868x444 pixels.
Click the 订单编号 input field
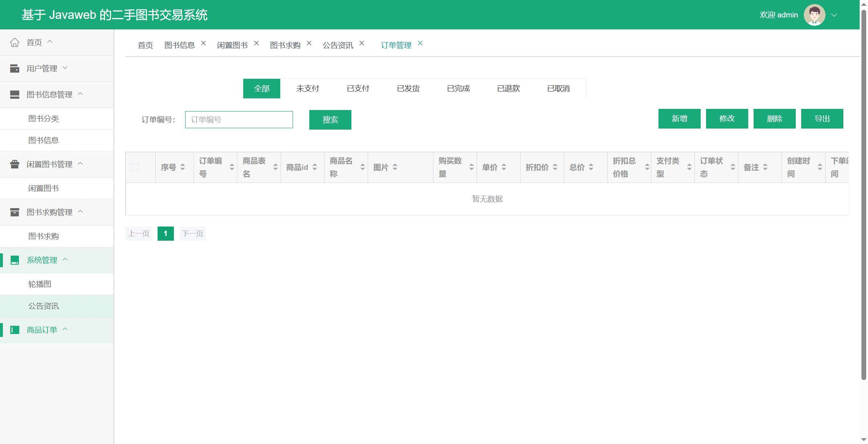pyautogui.click(x=239, y=120)
